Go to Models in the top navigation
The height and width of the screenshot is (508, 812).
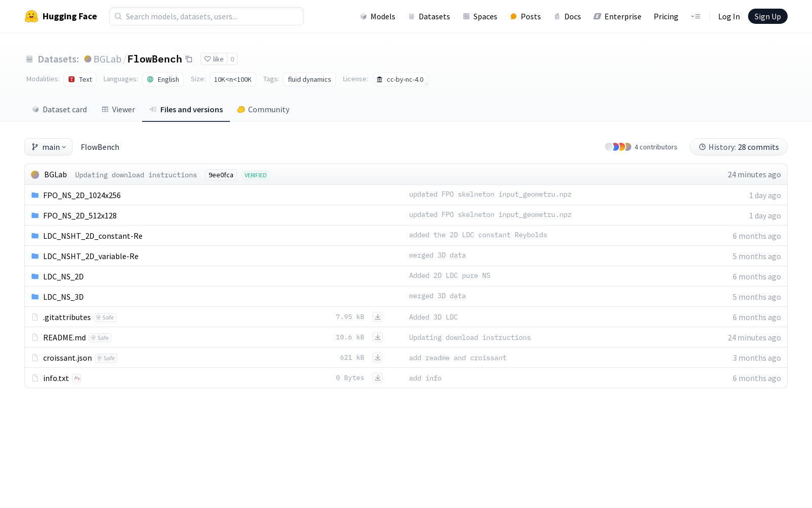click(378, 17)
